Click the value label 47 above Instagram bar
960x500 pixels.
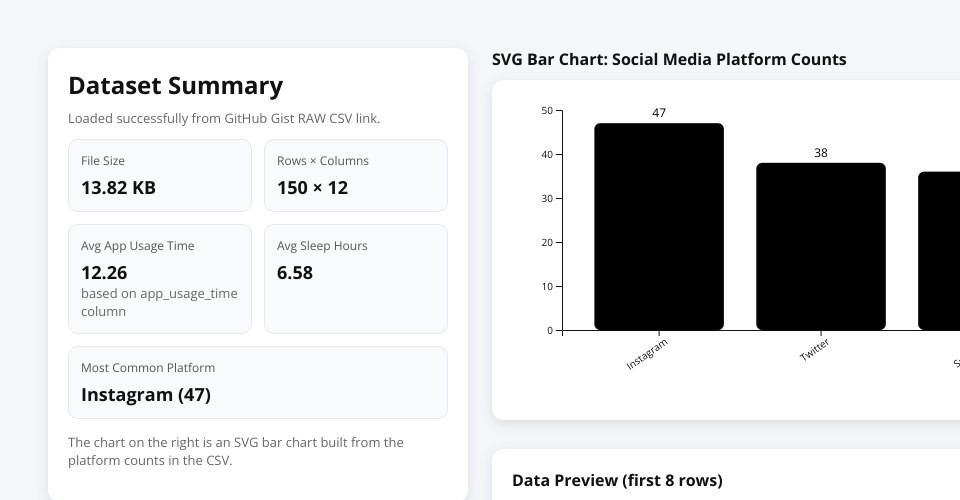pyautogui.click(x=659, y=113)
